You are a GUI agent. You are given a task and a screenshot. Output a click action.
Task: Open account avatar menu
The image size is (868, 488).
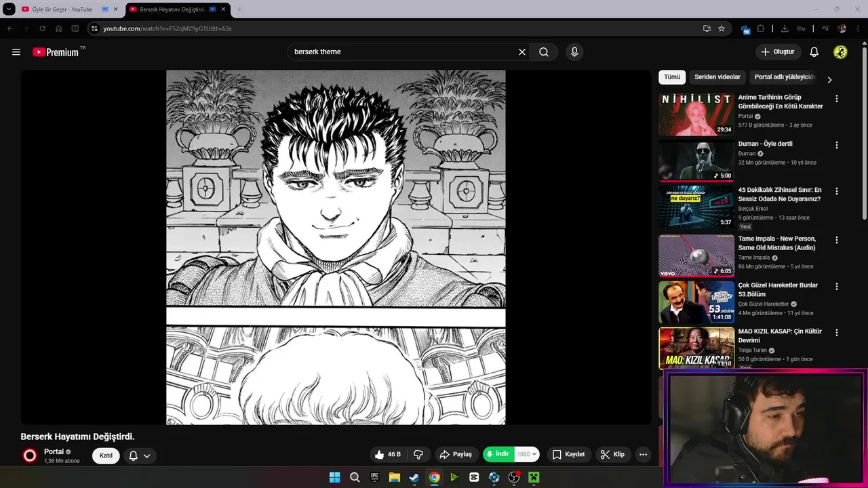840,52
